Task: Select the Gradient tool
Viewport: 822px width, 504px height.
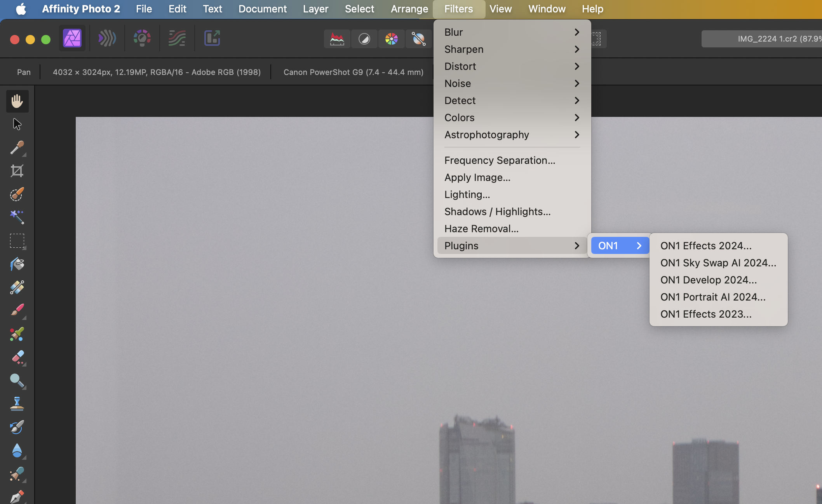Action: pyautogui.click(x=17, y=287)
